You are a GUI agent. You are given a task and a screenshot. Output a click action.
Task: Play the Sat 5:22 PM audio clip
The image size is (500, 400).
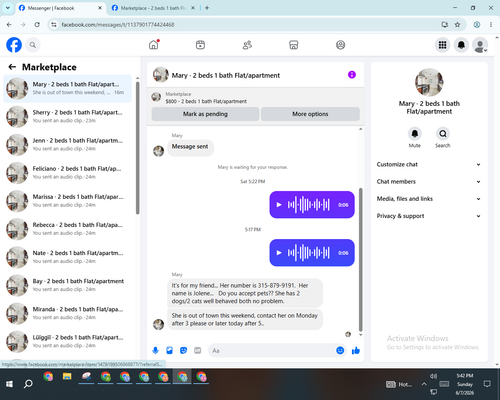tap(279, 205)
